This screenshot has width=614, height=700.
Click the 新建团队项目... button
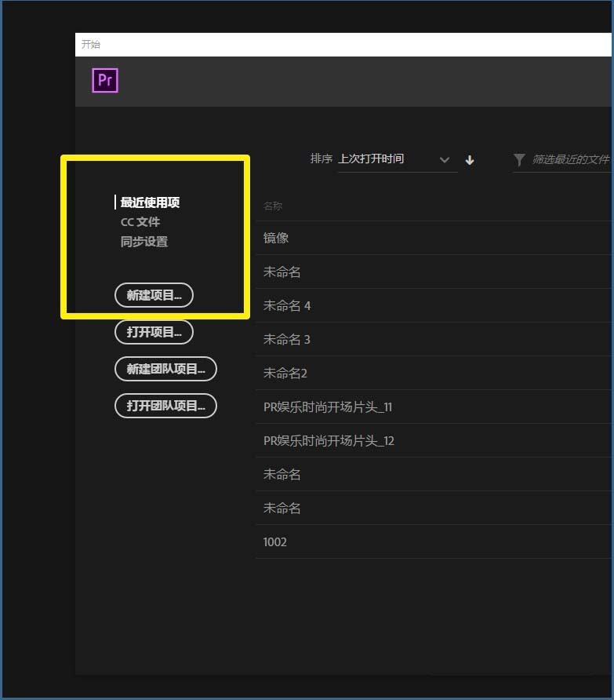(165, 369)
